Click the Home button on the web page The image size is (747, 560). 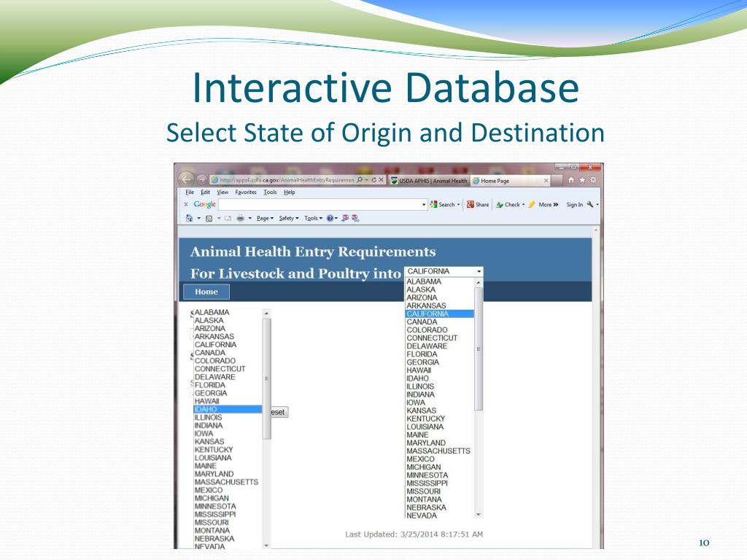click(x=206, y=292)
